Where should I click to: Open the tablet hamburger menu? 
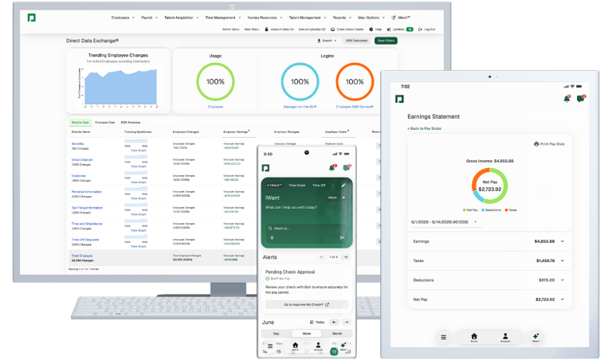click(443, 337)
